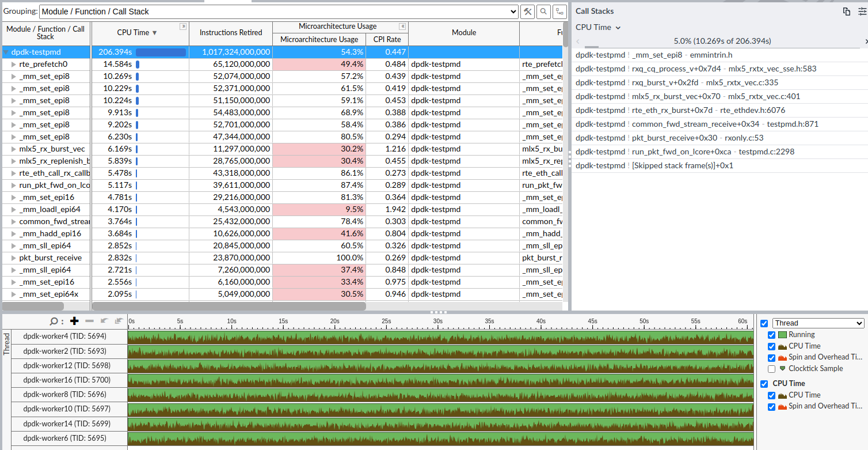This screenshot has height=450, width=868.
Task: Click the grid search magnifier icon
Action: [543, 12]
